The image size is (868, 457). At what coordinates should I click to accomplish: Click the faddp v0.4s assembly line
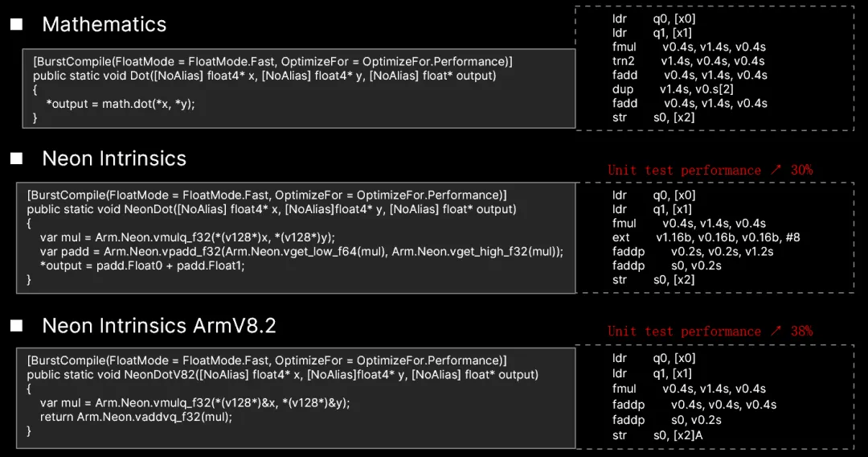click(694, 405)
